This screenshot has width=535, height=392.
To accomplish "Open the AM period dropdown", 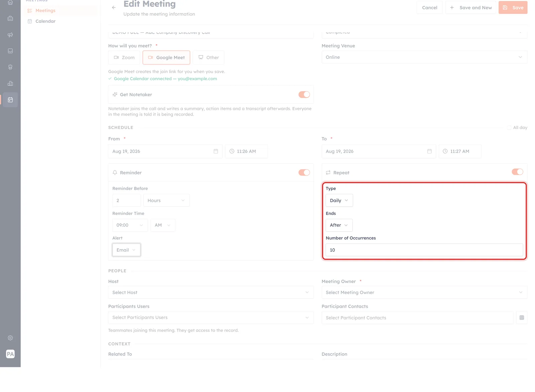I will [163, 225].
